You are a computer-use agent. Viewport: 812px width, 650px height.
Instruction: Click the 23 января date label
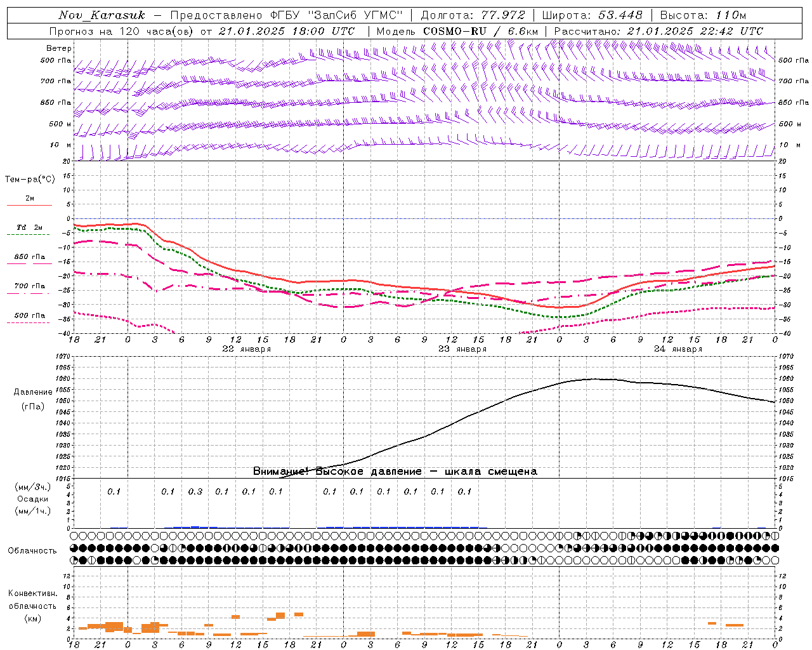(x=462, y=349)
